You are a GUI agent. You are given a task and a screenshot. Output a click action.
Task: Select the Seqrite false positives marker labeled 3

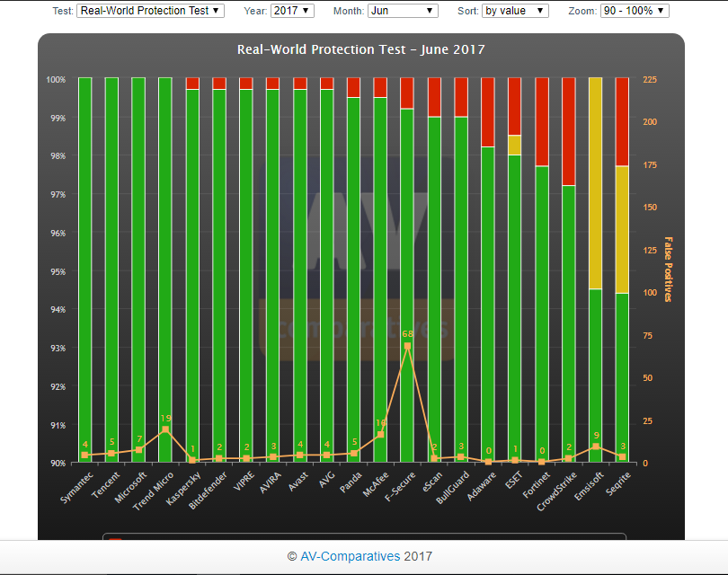(622, 457)
